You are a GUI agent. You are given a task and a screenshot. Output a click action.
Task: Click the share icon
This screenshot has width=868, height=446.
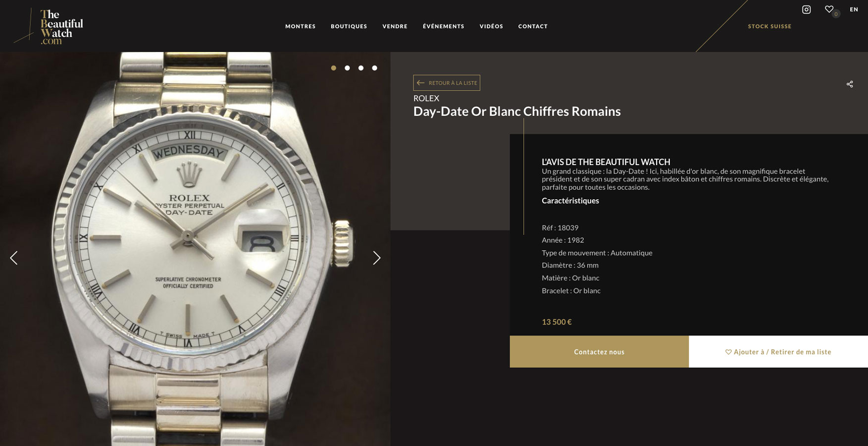pos(850,84)
